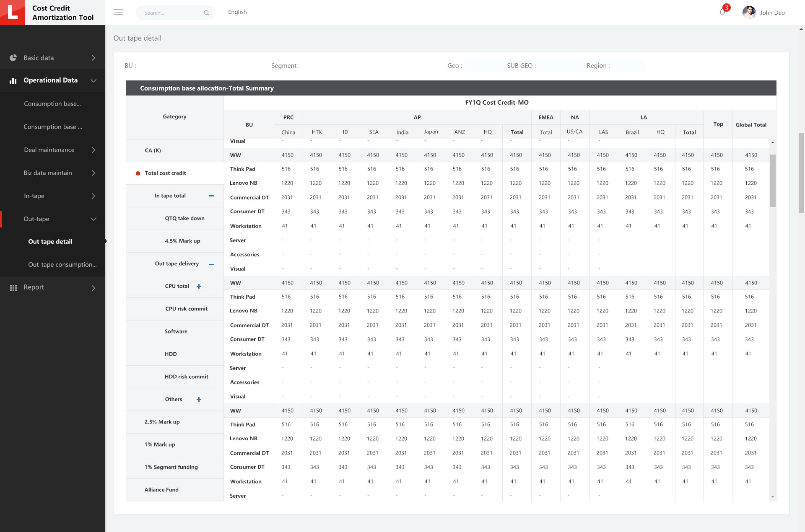The width and height of the screenshot is (805, 532).
Task: Click the red L logo icon
Action: (13, 13)
